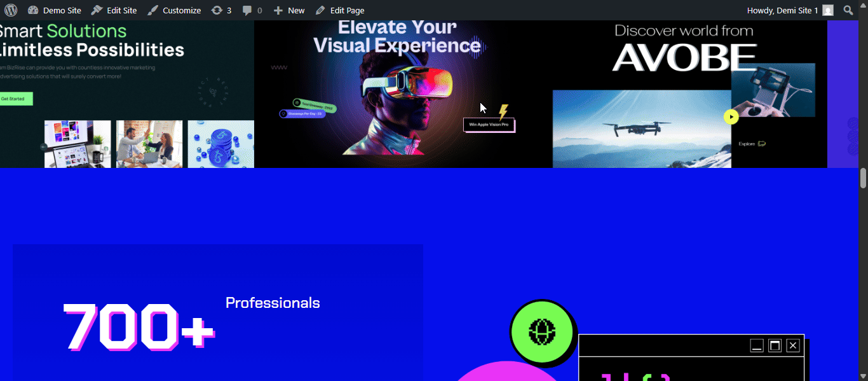Image resolution: width=868 pixels, height=381 pixels.
Task: Click the Explore link
Action: coord(752,144)
